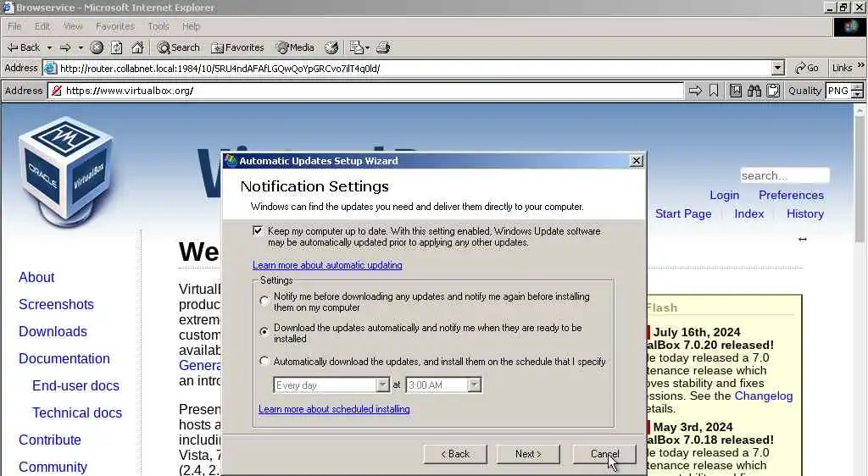The height and width of the screenshot is (476, 868).
Task: Click the IE page icon in address bar
Action: [50, 68]
